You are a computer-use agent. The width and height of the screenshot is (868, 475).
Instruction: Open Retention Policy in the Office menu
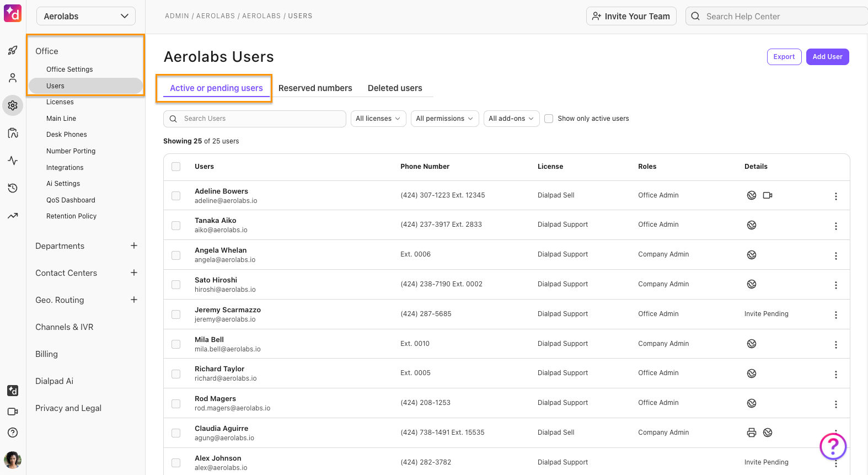click(72, 216)
